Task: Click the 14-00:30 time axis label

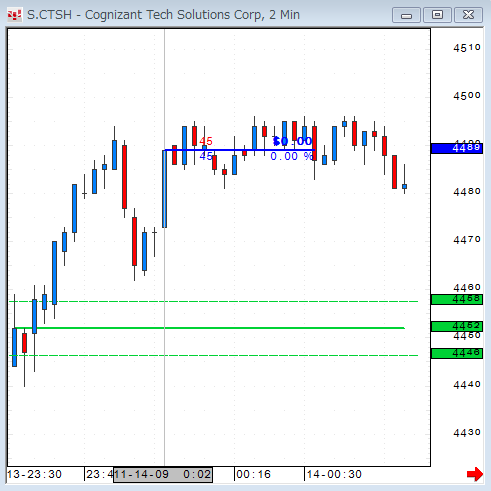Action: (334, 474)
